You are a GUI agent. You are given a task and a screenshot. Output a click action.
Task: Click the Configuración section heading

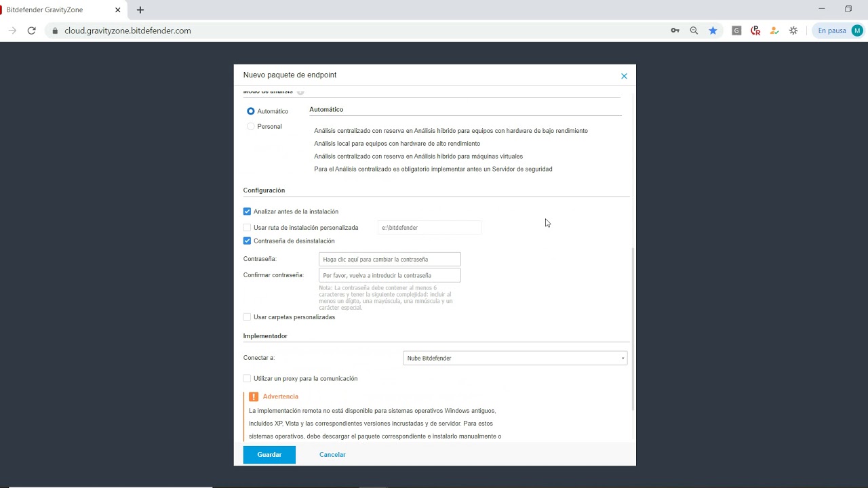coord(264,190)
